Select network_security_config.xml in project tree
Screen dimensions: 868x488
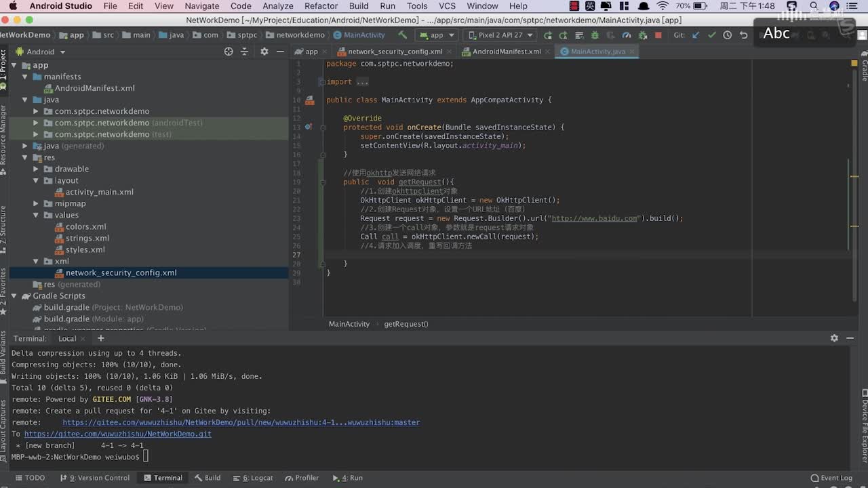[x=121, y=272]
